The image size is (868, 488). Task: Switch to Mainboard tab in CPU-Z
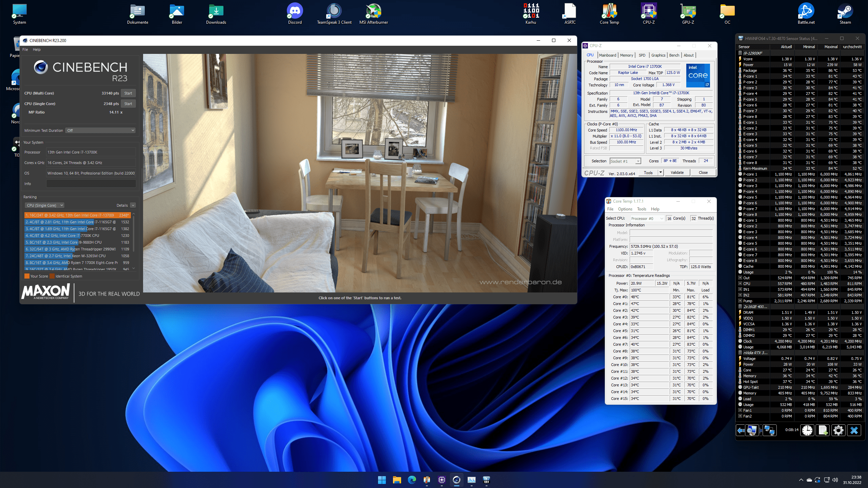click(607, 55)
